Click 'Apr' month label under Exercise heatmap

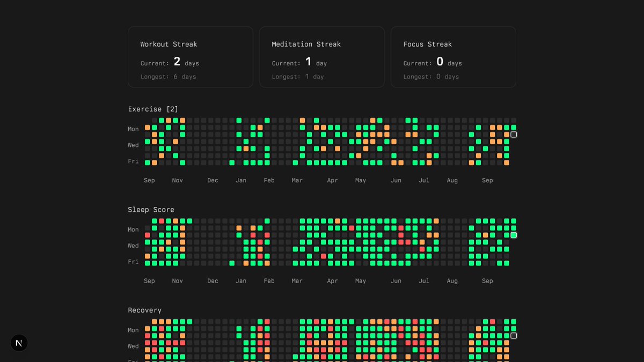[333, 180]
